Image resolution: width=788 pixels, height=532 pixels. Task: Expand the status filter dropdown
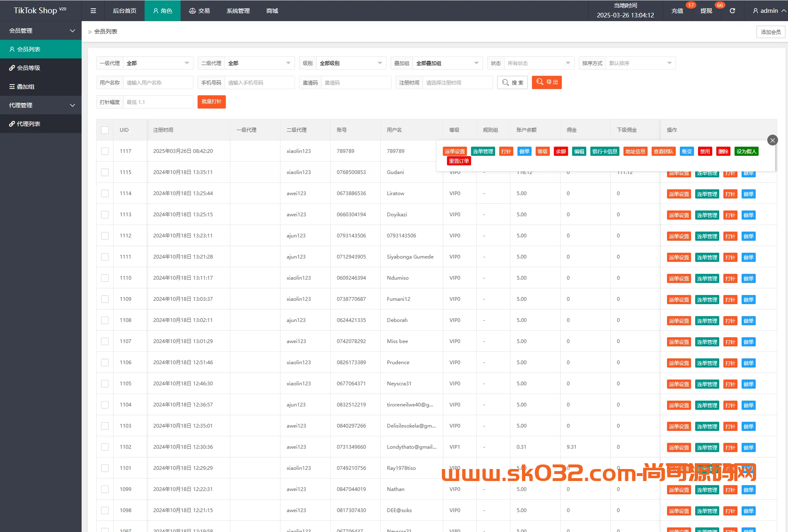(x=539, y=63)
